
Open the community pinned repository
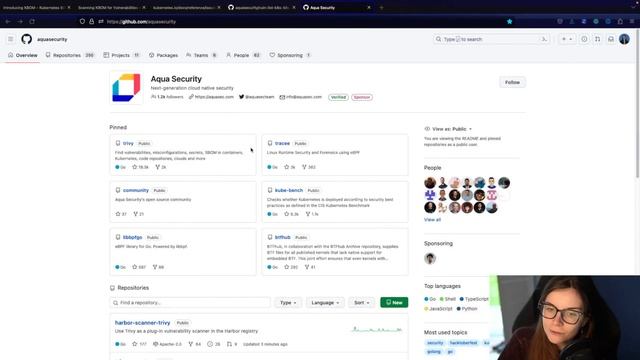coord(136,190)
